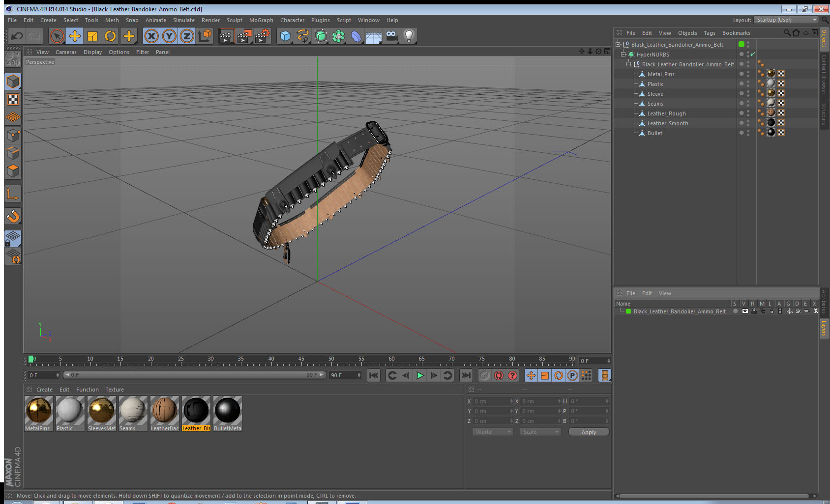830x504 pixels.
Task: Toggle Y axis lock
Action: (169, 36)
